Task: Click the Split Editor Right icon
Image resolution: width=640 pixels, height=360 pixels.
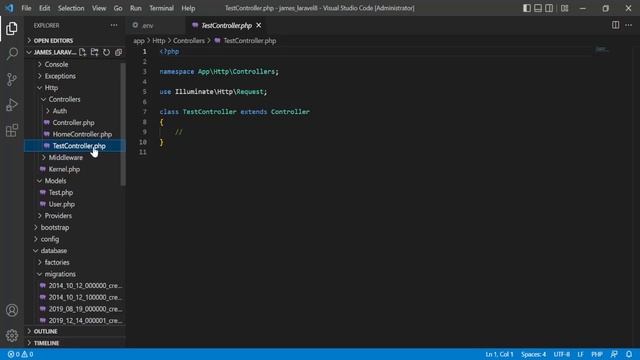Action: [x=615, y=25]
